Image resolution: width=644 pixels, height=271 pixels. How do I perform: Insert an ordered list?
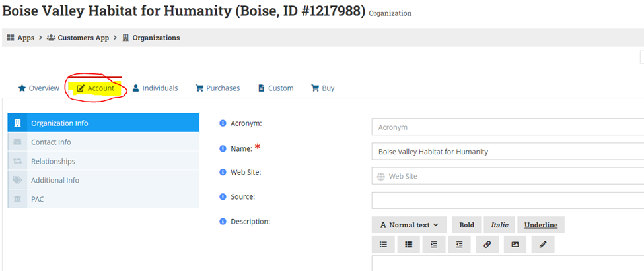pyautogui.click(x=409, y=245)
